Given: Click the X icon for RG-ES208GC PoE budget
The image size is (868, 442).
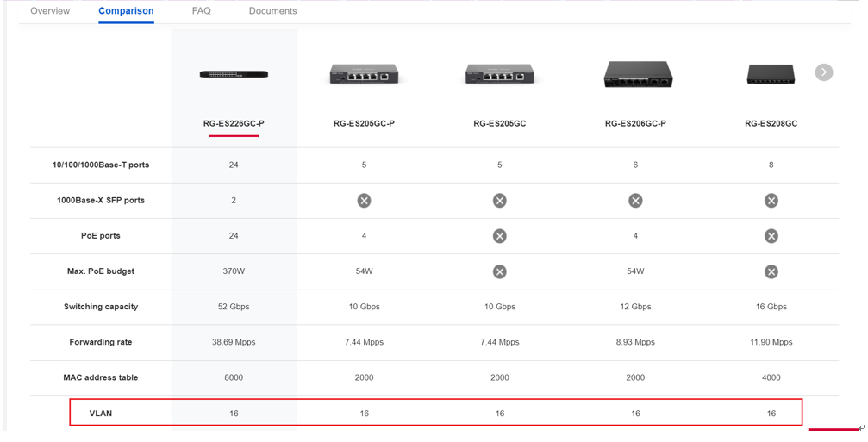Looking at the screenshot, I should pos(771,271).
